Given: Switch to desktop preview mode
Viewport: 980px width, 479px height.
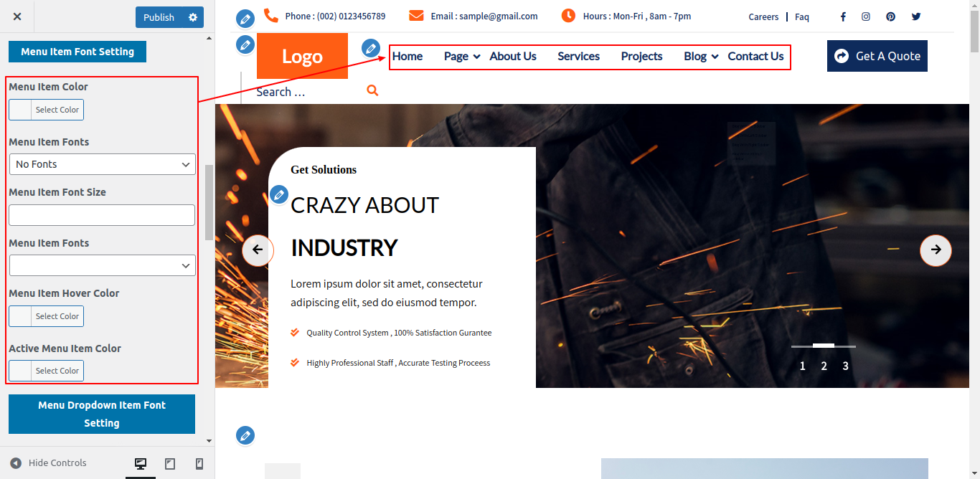Looking at the screenshot, I should pos(141,464).
